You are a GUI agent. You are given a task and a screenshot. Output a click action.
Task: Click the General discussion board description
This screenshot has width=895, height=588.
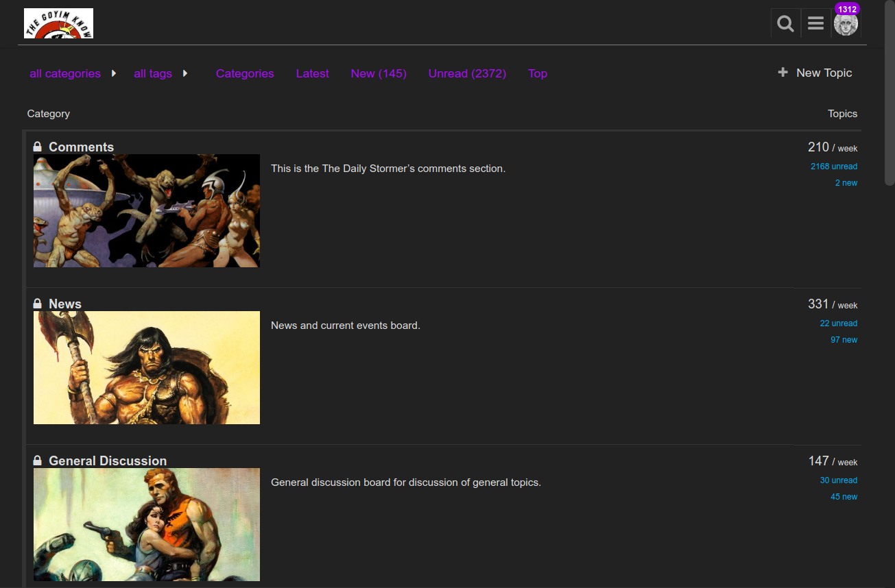coord(406,482)
